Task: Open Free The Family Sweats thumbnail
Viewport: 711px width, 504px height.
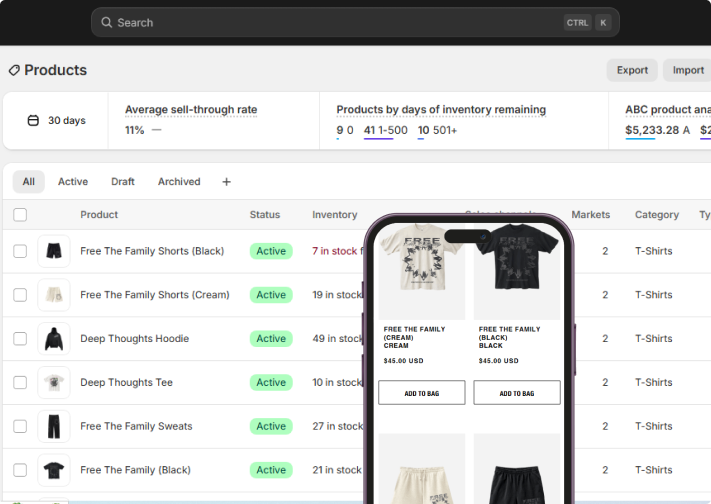Action: [x=54, y=426]
